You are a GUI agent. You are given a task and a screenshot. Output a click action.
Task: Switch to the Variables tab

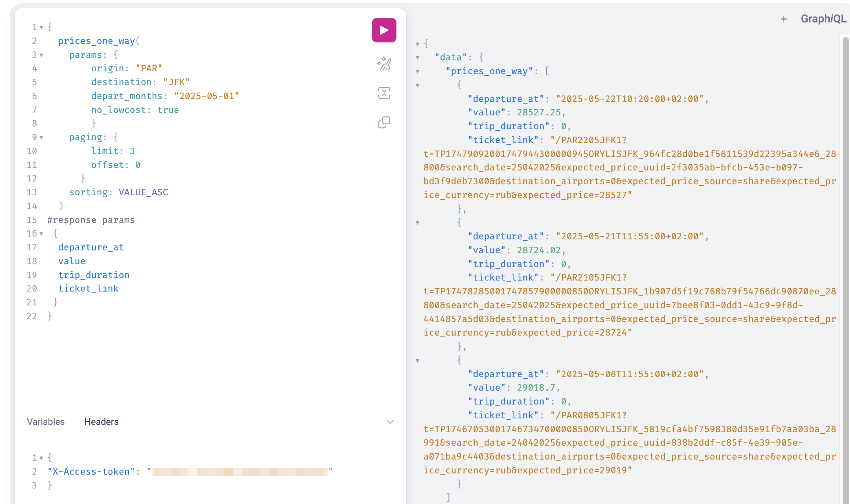(x=46, y=422)
